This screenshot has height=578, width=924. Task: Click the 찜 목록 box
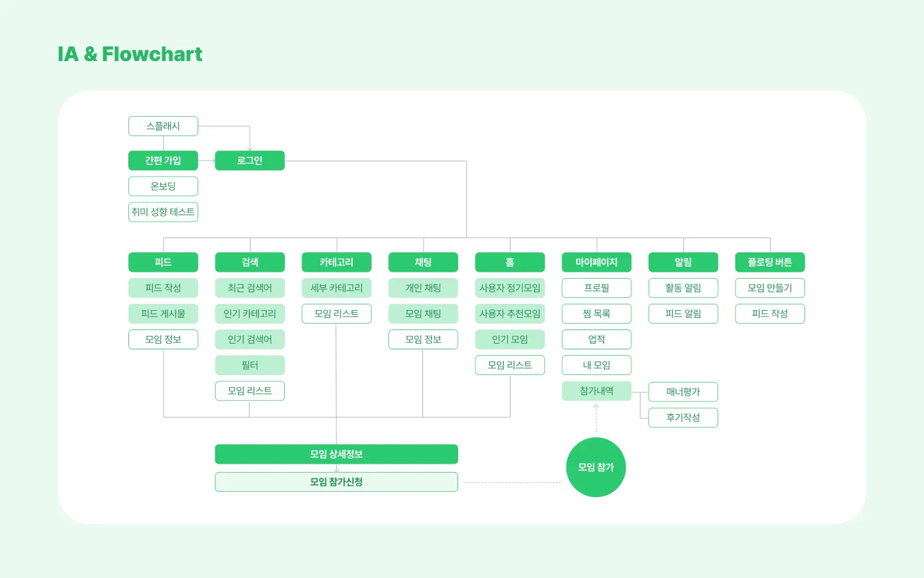[x=596, y=313]
